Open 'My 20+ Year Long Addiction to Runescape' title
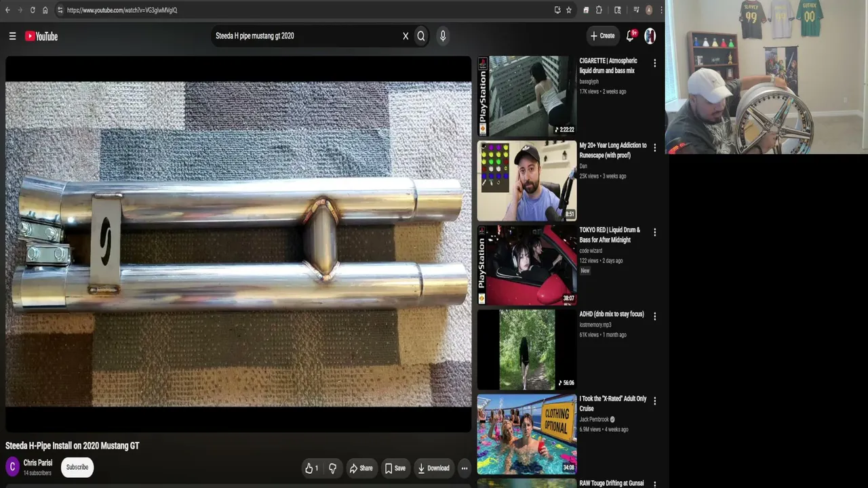Screen dimensions: 868x488 [613, 150]
